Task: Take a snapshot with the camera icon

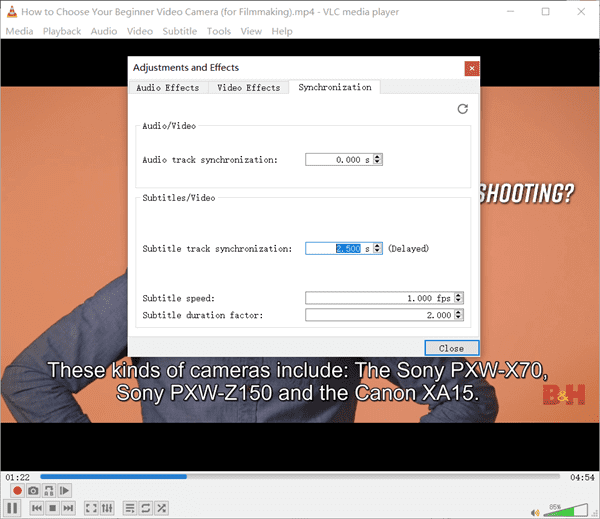Action: [x=33, y=490]
